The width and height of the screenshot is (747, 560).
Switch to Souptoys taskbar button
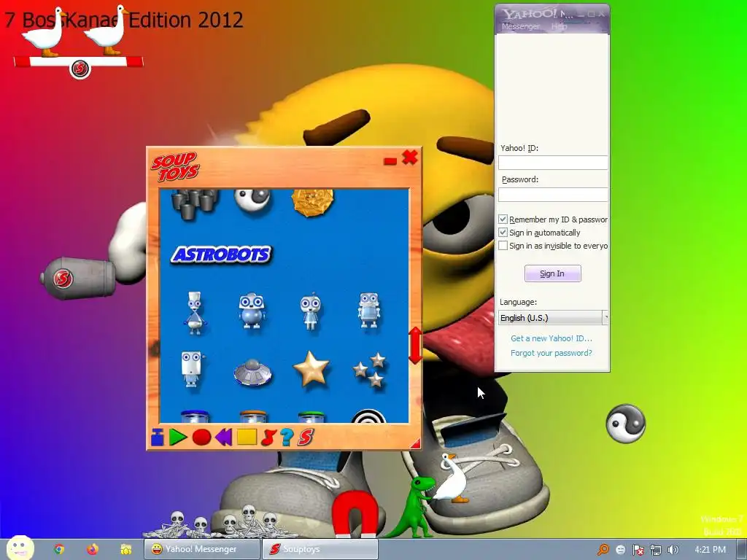(x=320, y=549)
